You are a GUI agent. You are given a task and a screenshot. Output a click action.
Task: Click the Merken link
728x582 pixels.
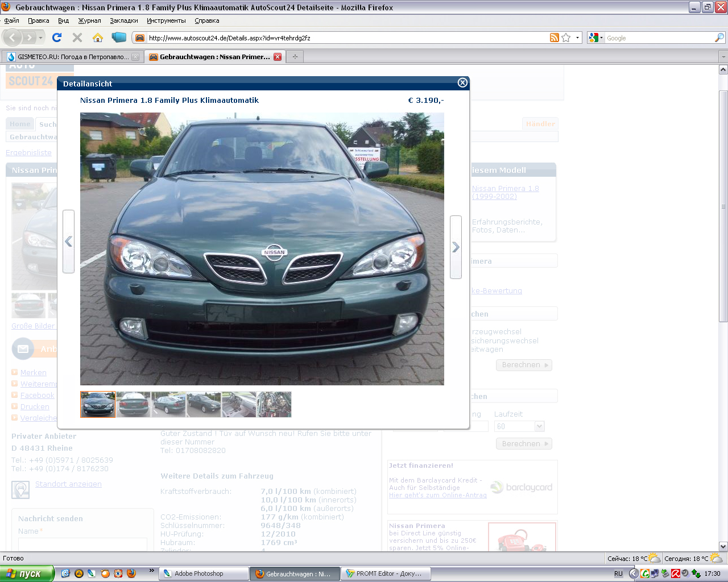pyautogui.click(x=34, y=373)
